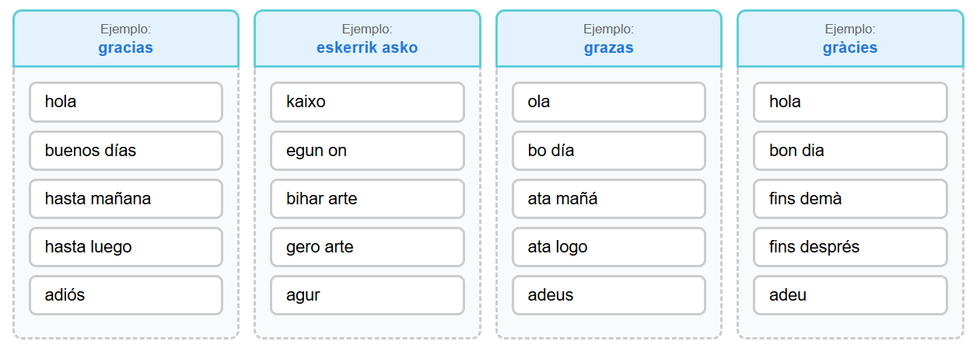Select the 'bihar arte' card

click(x=367, y=199)
